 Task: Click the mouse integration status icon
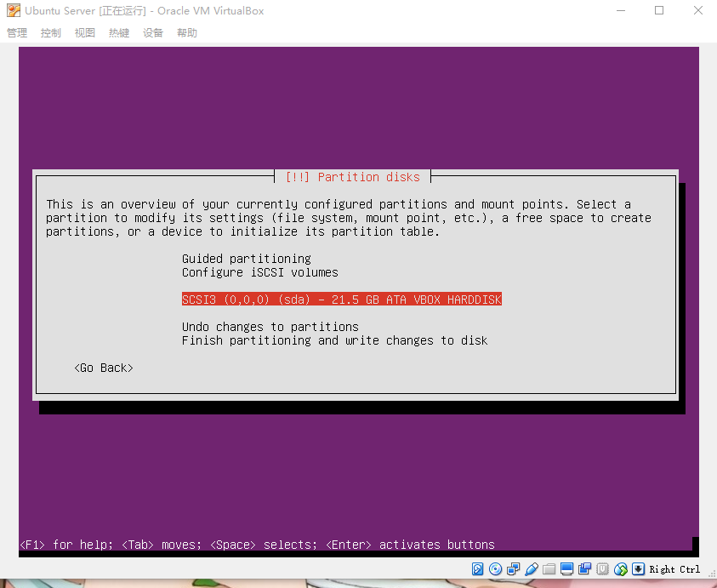(x=621, y=568)
